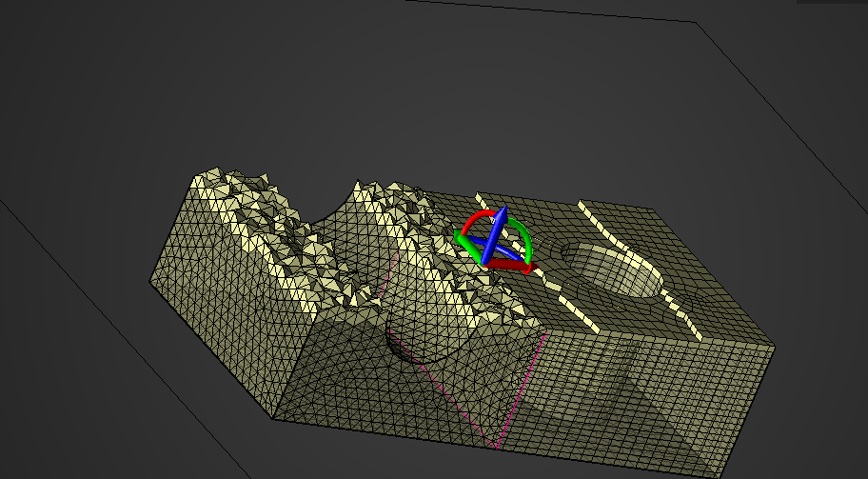Pick the oval hole on the mesh top

612,269
